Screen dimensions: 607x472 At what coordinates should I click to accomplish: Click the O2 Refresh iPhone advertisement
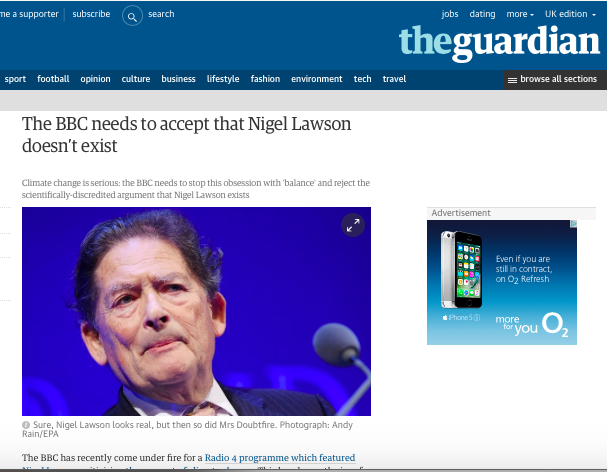click(502, 282)
